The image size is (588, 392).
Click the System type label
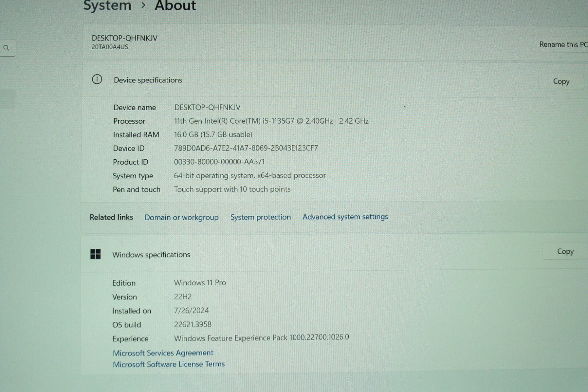coord(133,176)
